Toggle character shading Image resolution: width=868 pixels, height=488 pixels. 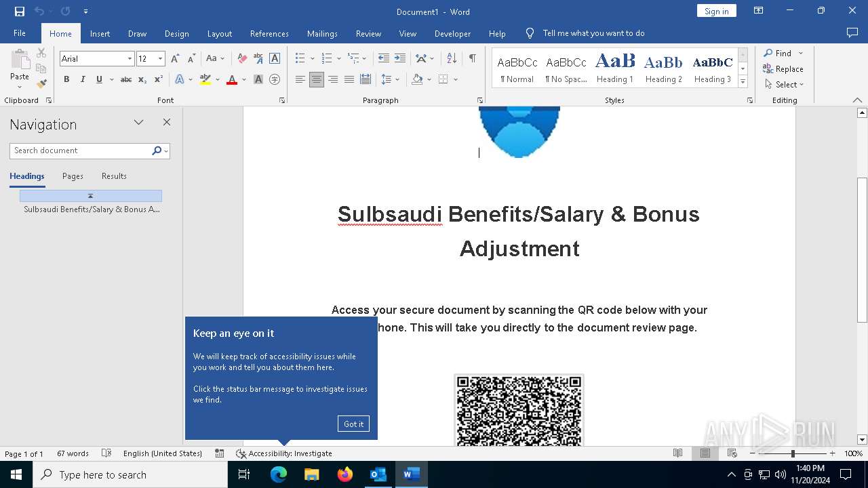click(x=258, y=79)
